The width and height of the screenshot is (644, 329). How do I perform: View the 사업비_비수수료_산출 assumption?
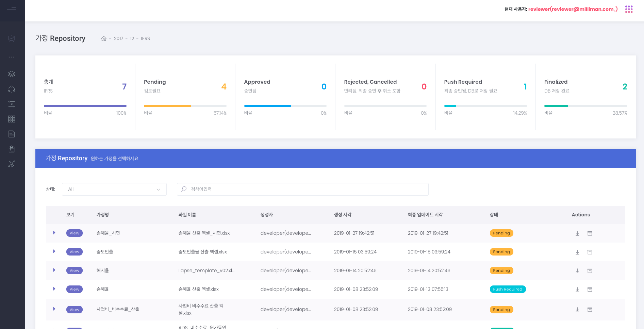[75, 310]
